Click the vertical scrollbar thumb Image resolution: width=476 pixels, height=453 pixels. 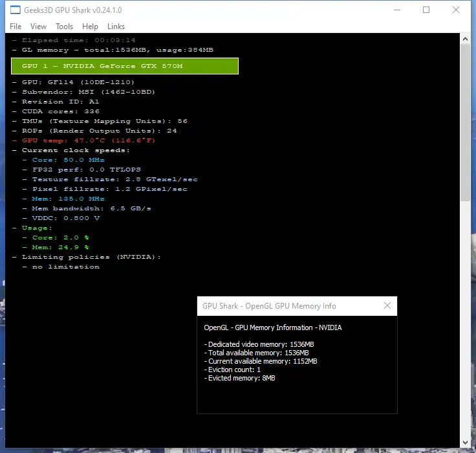coord(465,123)
